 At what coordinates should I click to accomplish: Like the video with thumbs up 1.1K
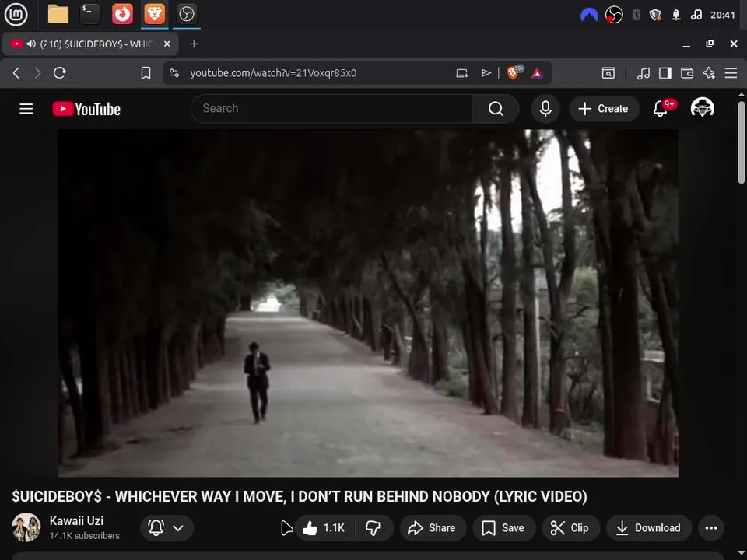point(326,527)
